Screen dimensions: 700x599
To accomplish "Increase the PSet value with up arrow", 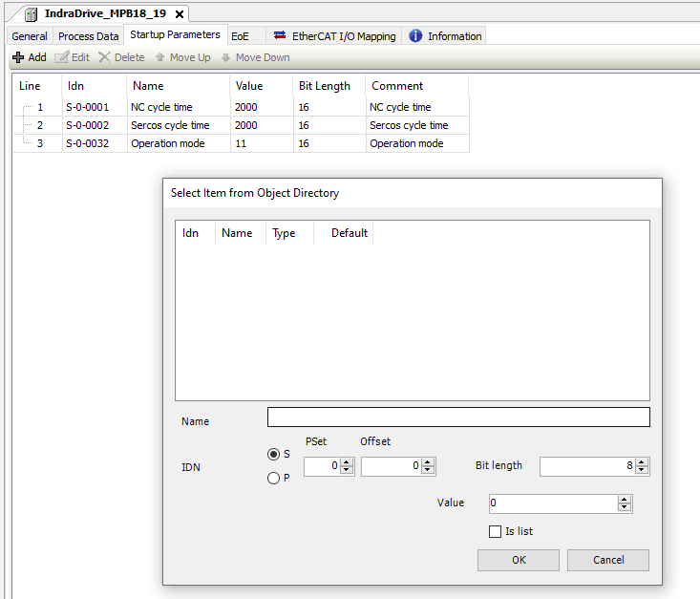I will [x=347, y=461].
